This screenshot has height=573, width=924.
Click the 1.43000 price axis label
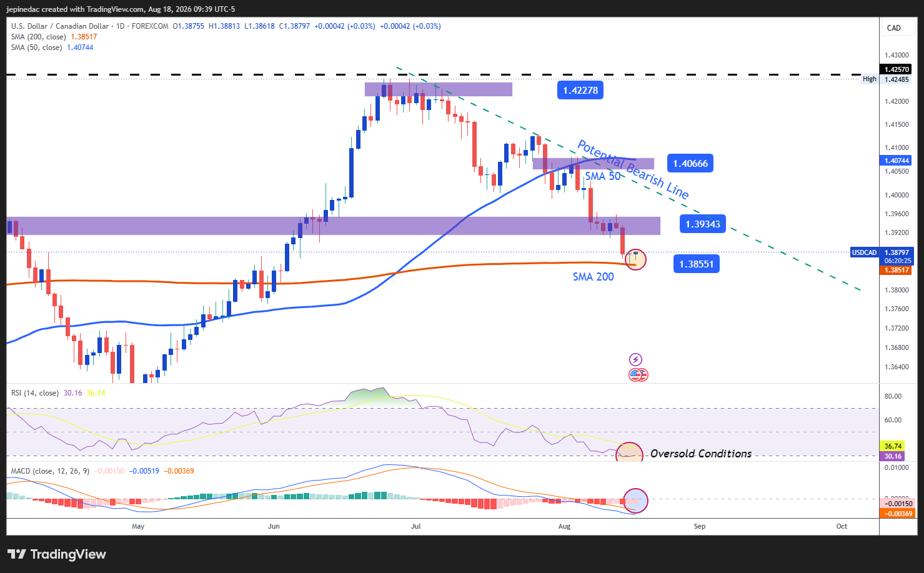point(897,56)
